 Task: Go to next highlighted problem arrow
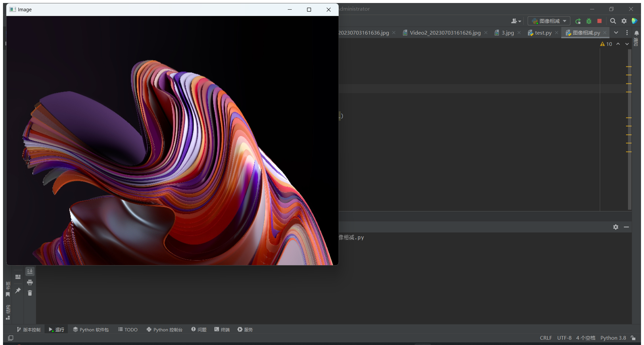pyautogui.click(x=627, y=44)
